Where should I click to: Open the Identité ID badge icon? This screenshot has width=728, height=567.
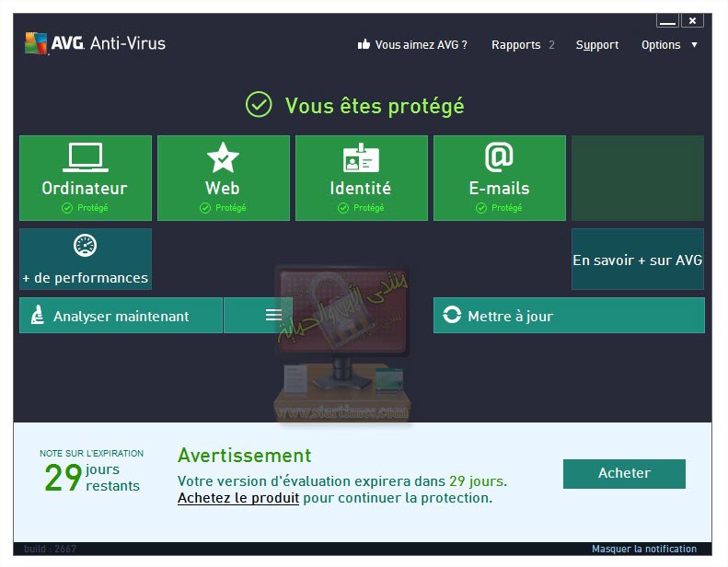[x=361, y=158]
